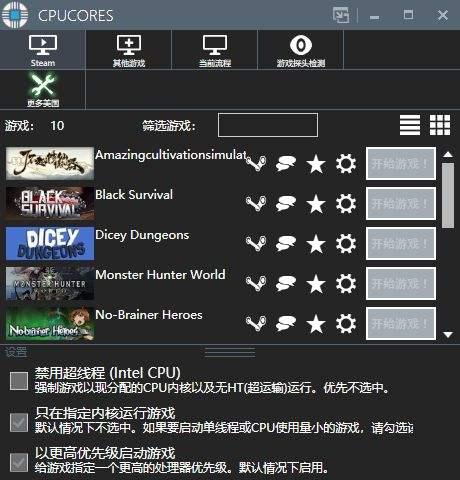Open Steam page icon for Black Survival

tap(256, 203)
